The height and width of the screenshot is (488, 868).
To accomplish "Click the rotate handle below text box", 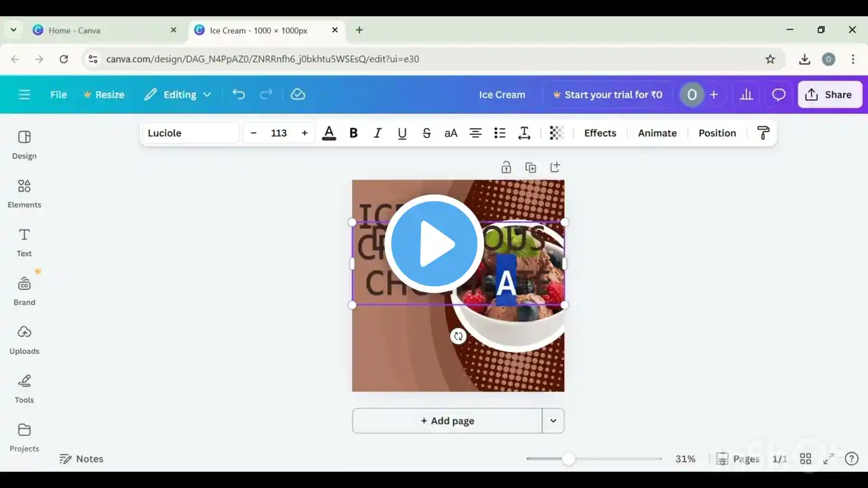I will [458, 335].
